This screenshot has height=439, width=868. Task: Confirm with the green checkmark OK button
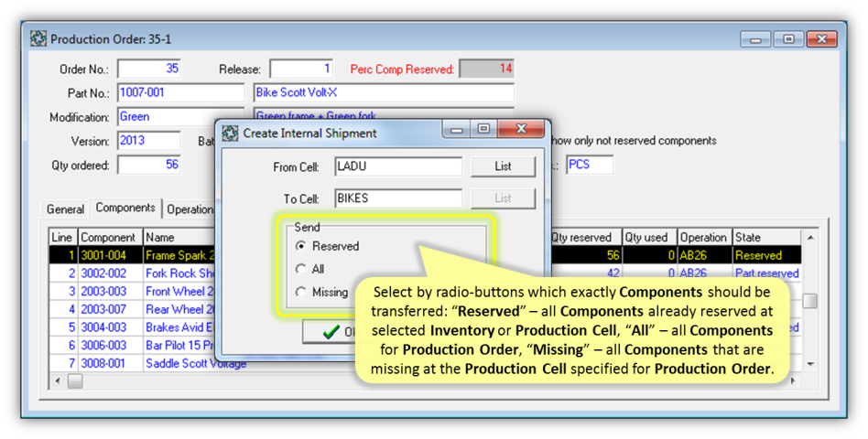[332, 332]
